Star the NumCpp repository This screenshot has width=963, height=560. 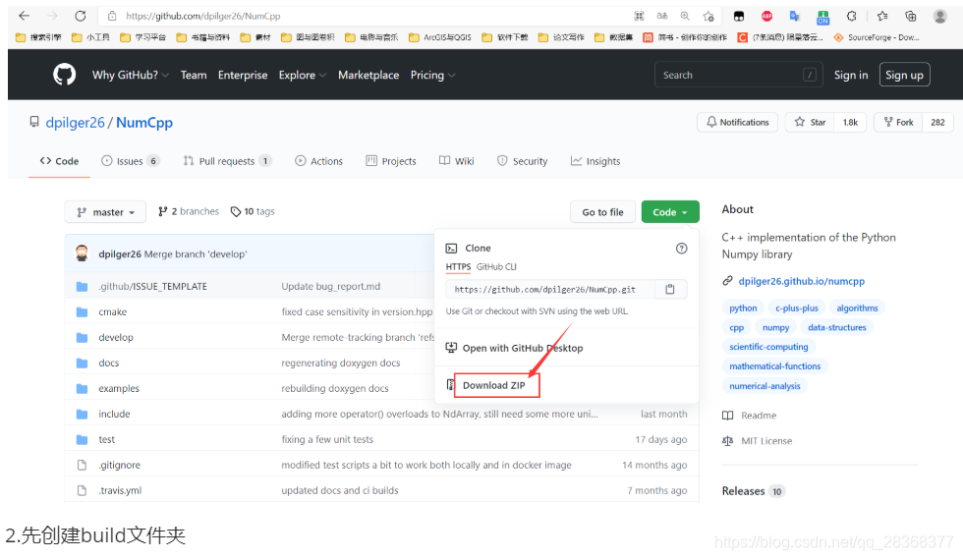[x=810, y=122]
